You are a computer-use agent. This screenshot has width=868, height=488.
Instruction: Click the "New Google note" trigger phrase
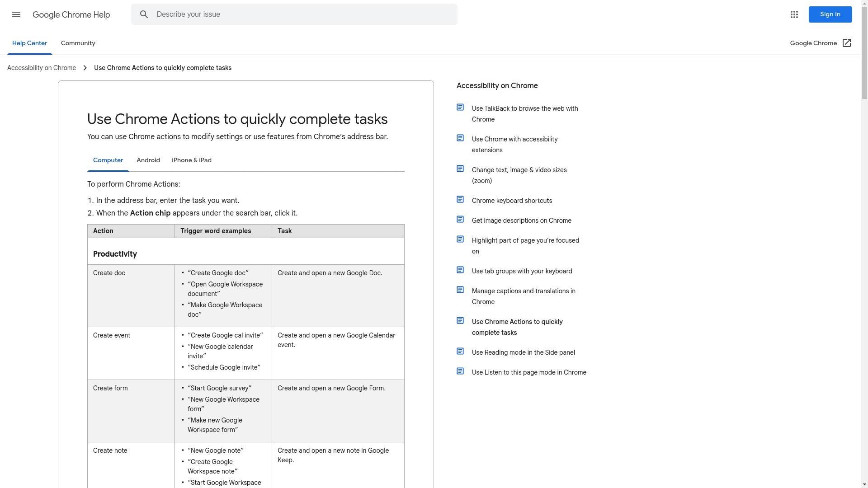216,450
